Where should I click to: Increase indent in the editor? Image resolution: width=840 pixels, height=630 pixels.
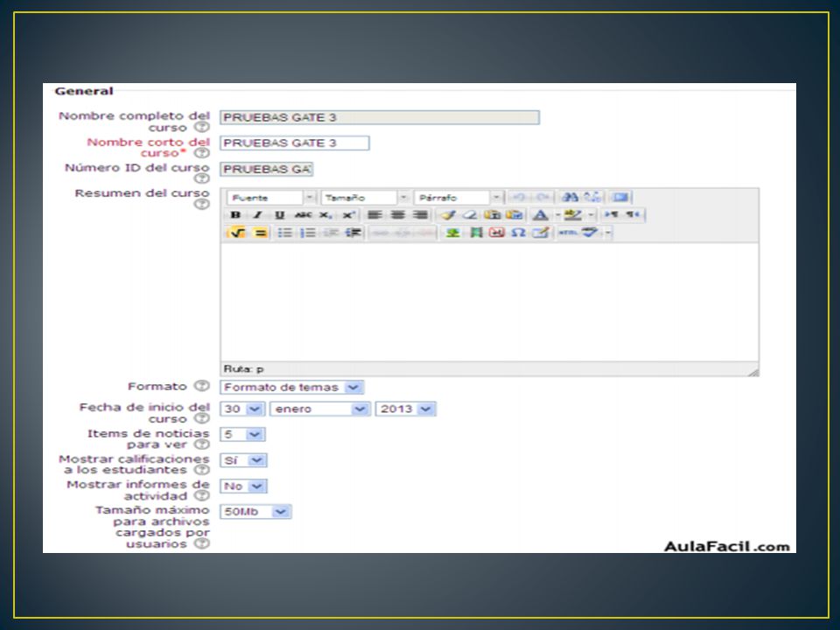pyautogui.click(x=353, y=233)
